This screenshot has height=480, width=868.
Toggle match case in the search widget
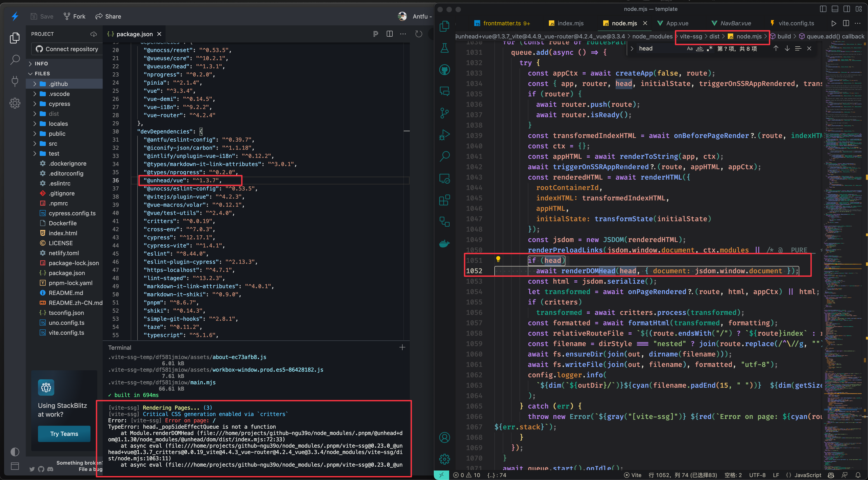click(x=689, y=49)
